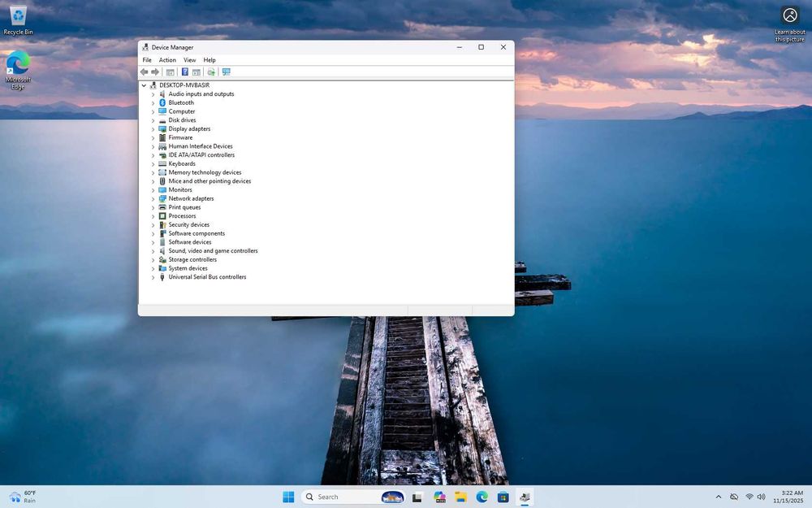The height and width of the screenshot is (508, 812).
Task: Expand IDE ATA/ATAPI controllers chevron
Action: coord(153,155)
